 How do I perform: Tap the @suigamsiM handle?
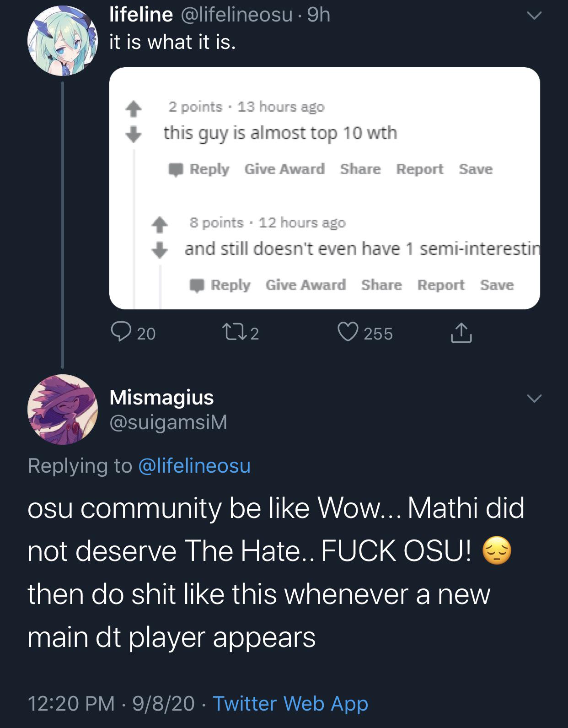[168, 422]
